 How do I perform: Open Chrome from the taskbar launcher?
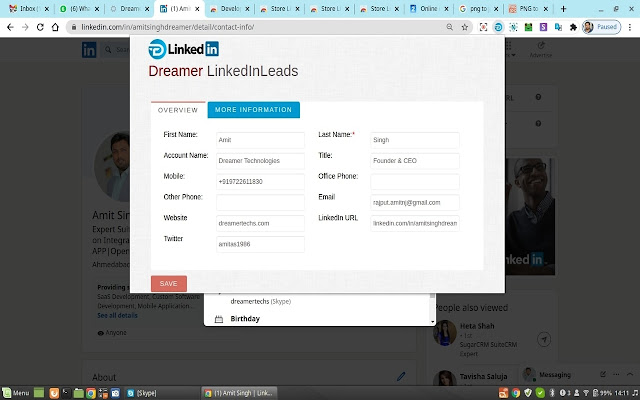(x=91, y=393)
